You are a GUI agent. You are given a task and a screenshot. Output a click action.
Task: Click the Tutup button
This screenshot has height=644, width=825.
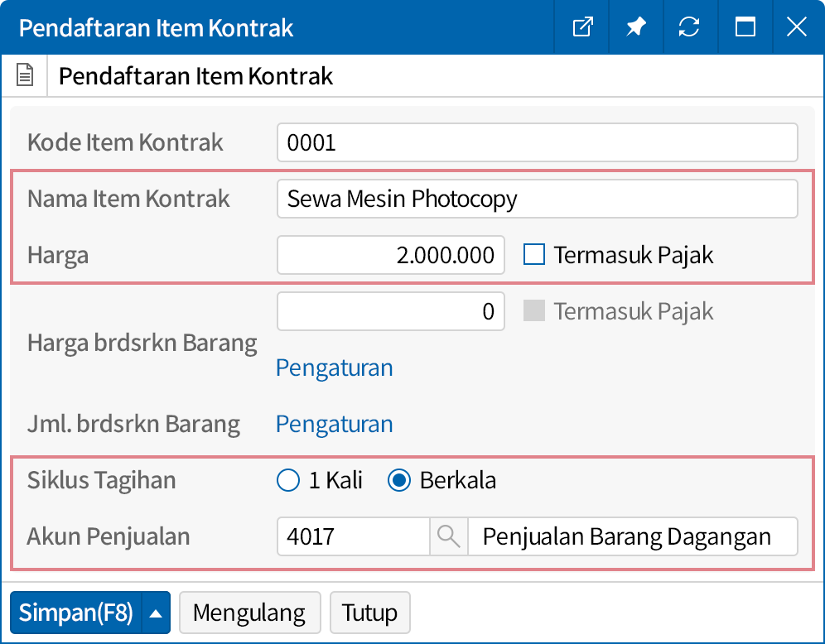[369, 613]
